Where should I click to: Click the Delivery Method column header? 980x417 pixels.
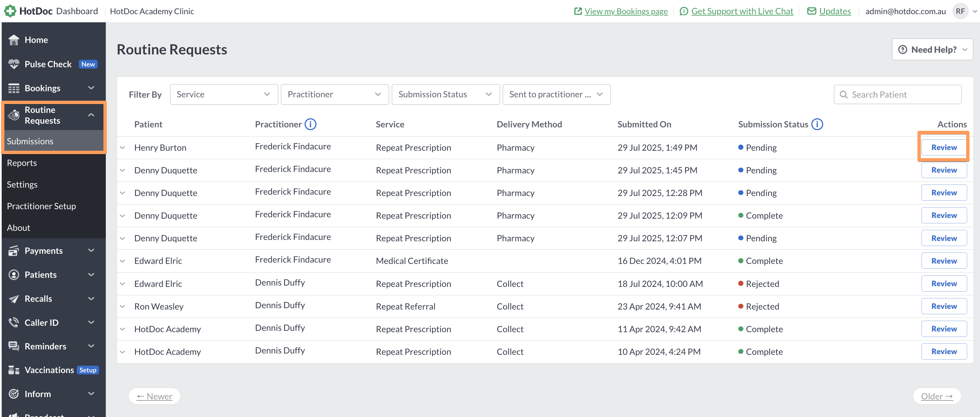[529, 124]
